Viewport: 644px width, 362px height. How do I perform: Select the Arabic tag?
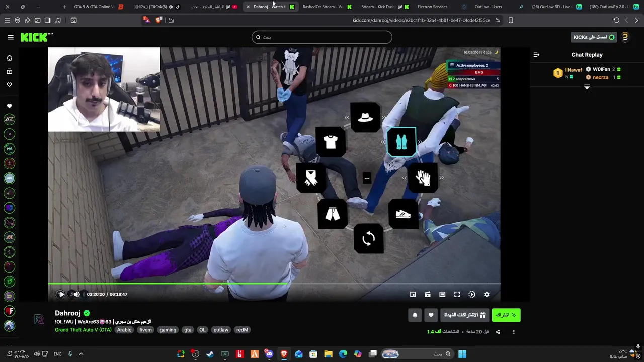pyautogui.click(x=124, y=330)
